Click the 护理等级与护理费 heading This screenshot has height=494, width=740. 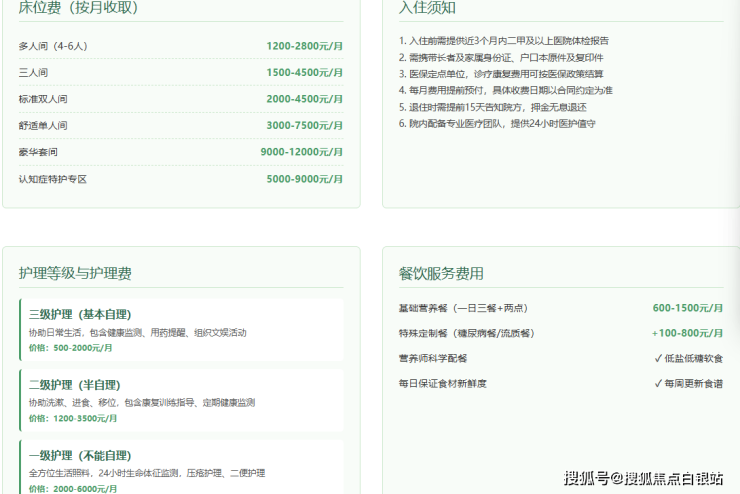(75, 273)
